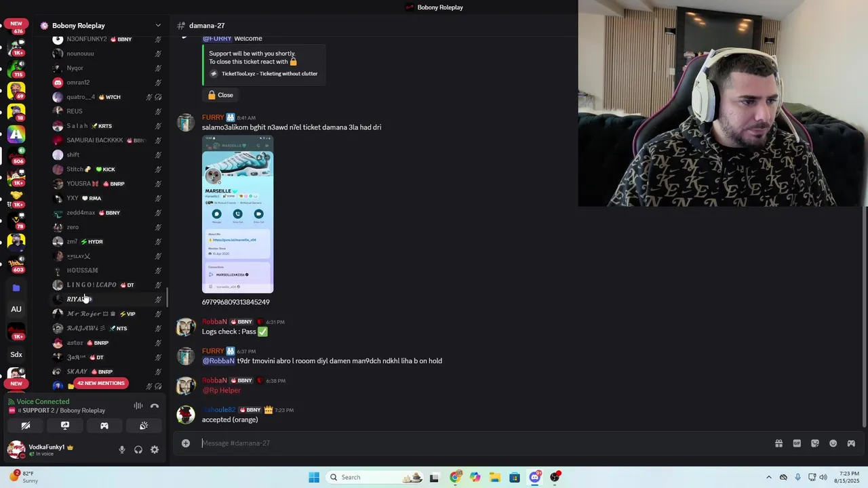Click the Close ticket button
Screen dimensions: 868x488
point(220,95)
